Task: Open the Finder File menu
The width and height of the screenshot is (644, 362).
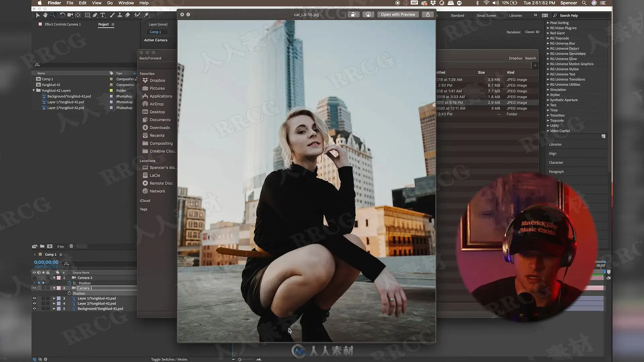Action: [x=70, y=3]
